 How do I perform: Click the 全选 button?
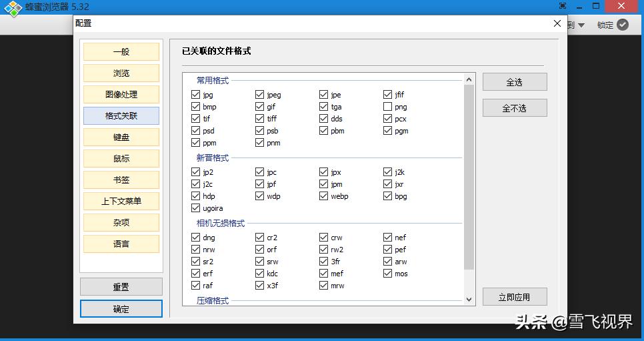[x=515, y=82]
